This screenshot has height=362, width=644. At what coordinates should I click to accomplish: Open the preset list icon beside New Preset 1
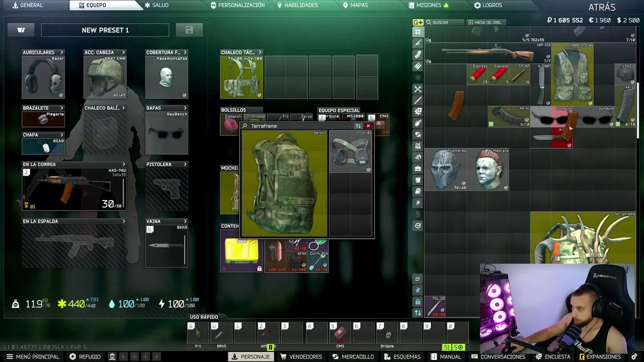[21, 30]
